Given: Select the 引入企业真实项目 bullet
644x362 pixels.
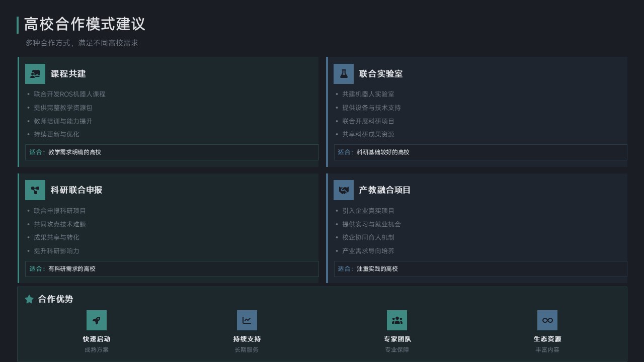Looking at the screenshot, I should coord(368,211).
